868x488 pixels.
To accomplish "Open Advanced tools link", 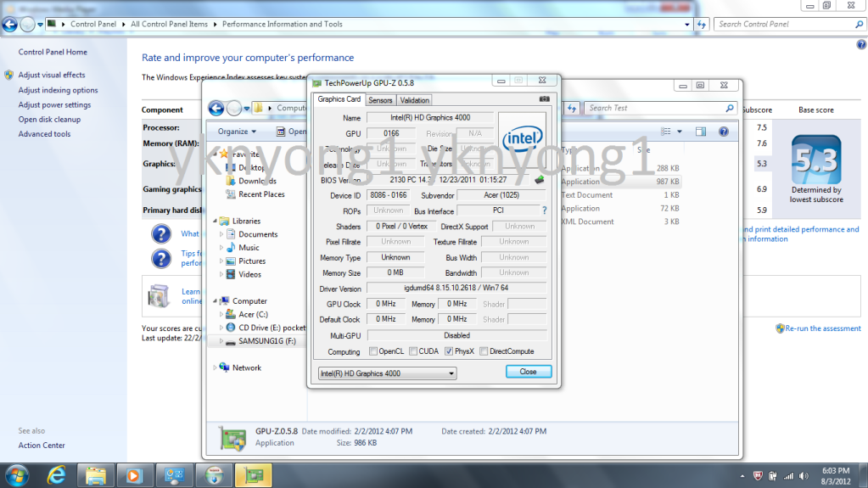I will click(44, 134).
